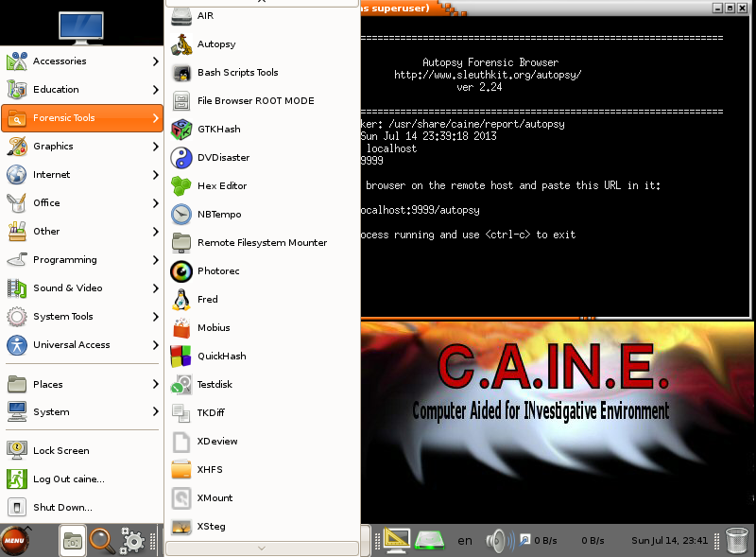The image size is (756, 557).
Task: Launch Testdisk icon
Action: pyautogui.click(x=181, y=385)
